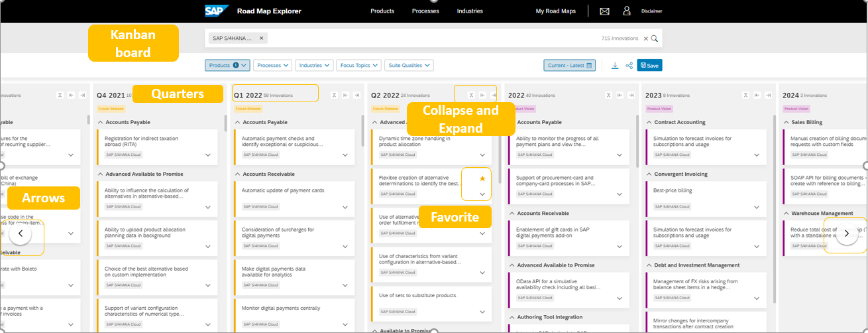Collapse Accounts Payable group in Q1 2022
The width and height of the screenshot is (868, 333).
[x=238, y=122]
